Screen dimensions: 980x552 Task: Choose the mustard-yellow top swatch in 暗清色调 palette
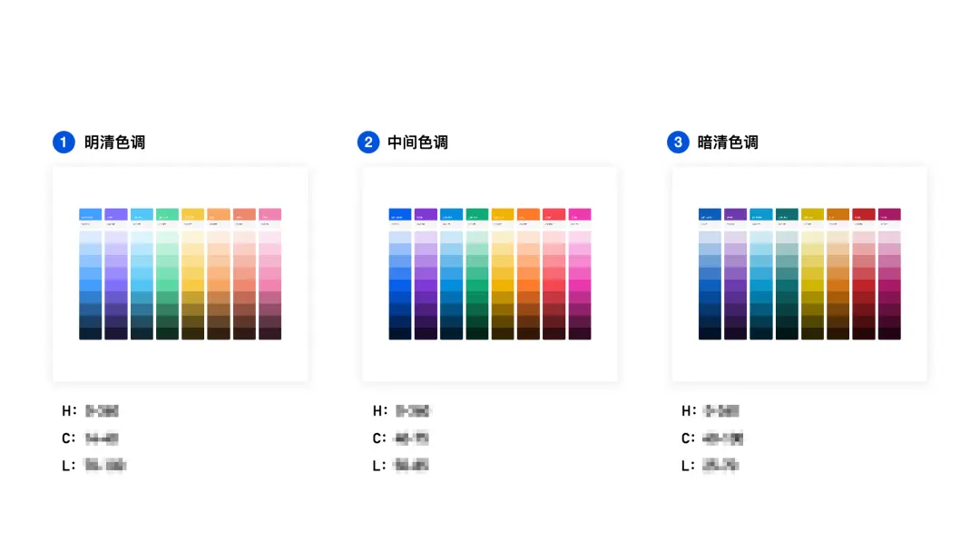click(x=812, y=214)
